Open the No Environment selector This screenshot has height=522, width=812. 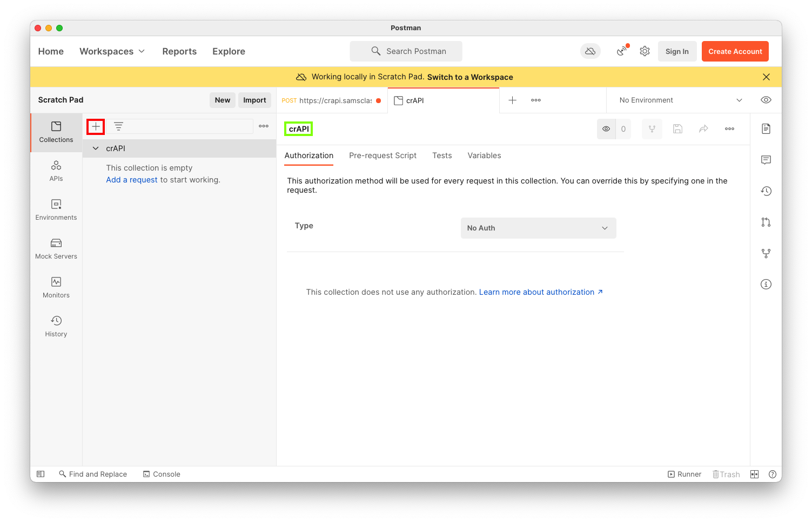681,100
